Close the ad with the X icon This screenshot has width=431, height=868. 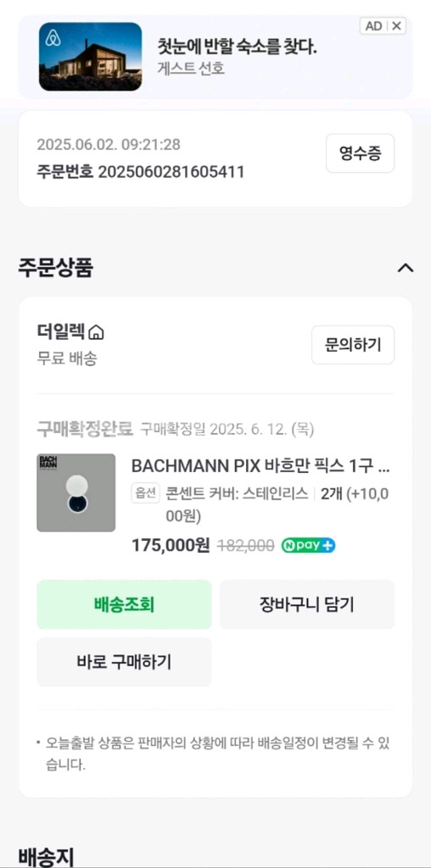pos(397,26)
